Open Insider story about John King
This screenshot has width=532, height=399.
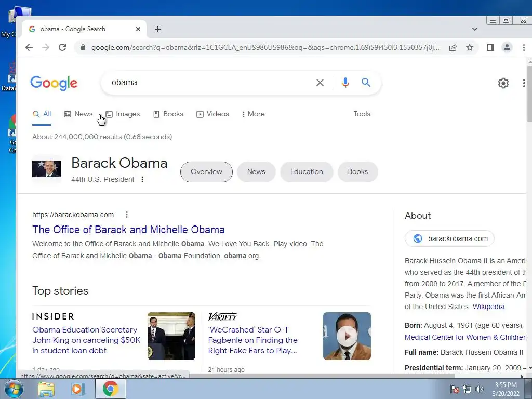[86, 340]
